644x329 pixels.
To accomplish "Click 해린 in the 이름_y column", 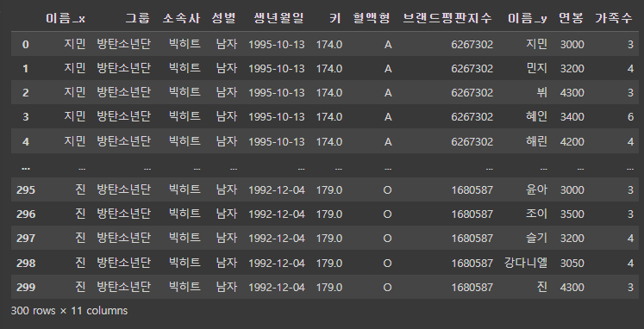I will (x=536, y=141).
